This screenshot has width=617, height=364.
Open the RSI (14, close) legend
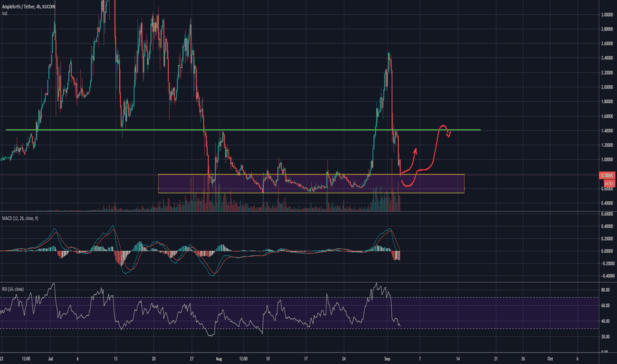(x=13, y=289)
